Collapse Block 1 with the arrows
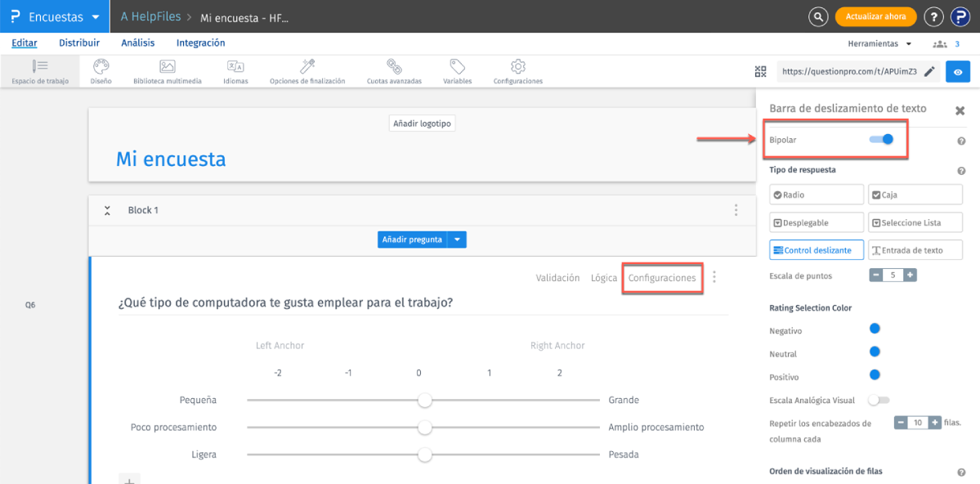The image size is (980, 484). (108, 210)
